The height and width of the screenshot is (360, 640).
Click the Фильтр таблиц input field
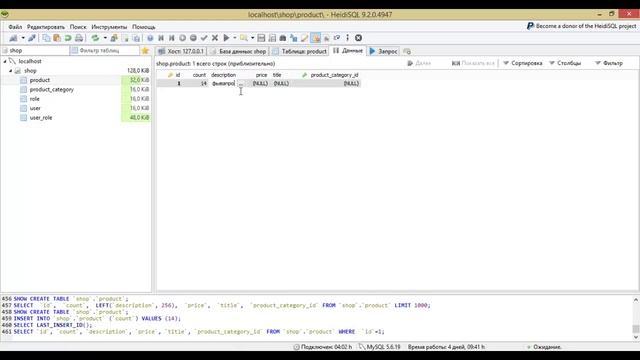(x=104, y=51)
